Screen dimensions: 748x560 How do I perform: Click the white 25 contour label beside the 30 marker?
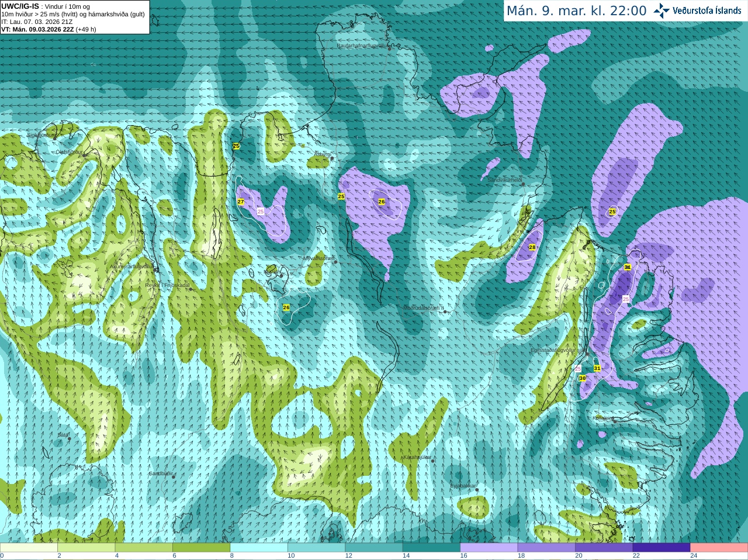point(578,369)
